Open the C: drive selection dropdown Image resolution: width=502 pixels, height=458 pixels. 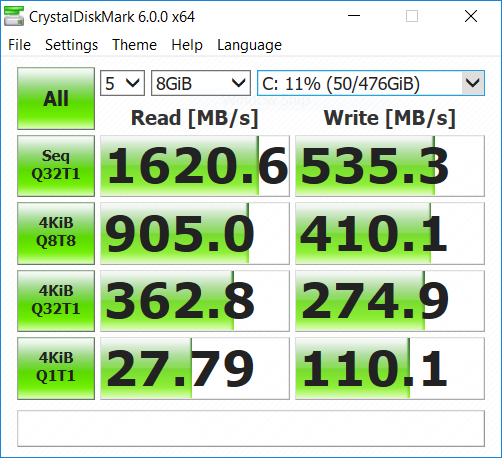(371, 83)
